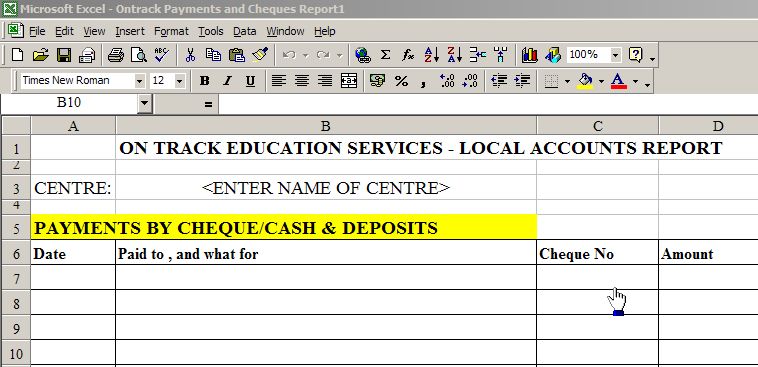The width and height of the screenshot is (758, 367).
Task: Open the font size 12 dropdown
Action: click(x=179, y=81)
